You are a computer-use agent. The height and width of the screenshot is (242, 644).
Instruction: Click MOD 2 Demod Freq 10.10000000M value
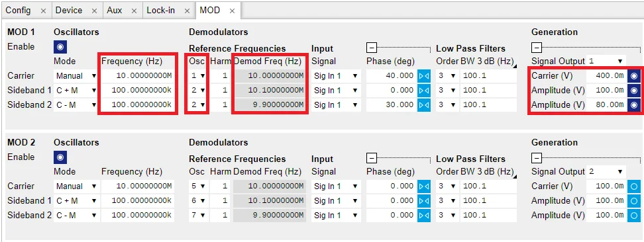click(x=270, y=200)
